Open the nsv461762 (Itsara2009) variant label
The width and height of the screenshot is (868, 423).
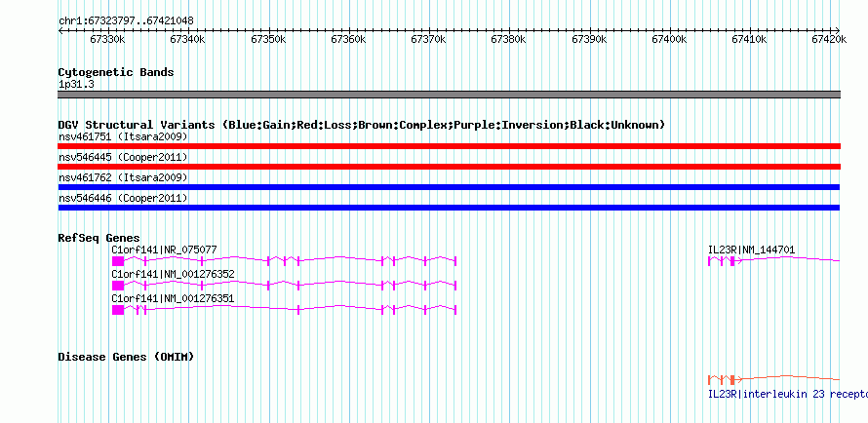pyautogui.click(x=123, y=177)
